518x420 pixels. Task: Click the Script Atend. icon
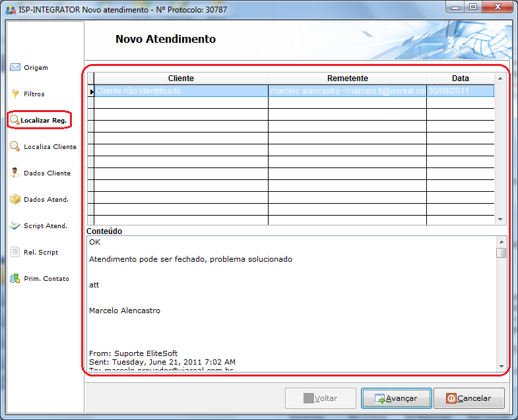(x=15, y=225)
